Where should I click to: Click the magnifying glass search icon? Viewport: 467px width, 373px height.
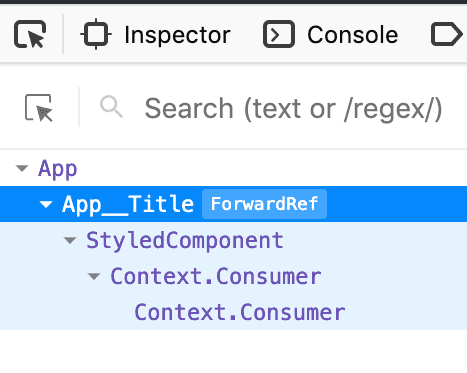[x=111, y=107]
